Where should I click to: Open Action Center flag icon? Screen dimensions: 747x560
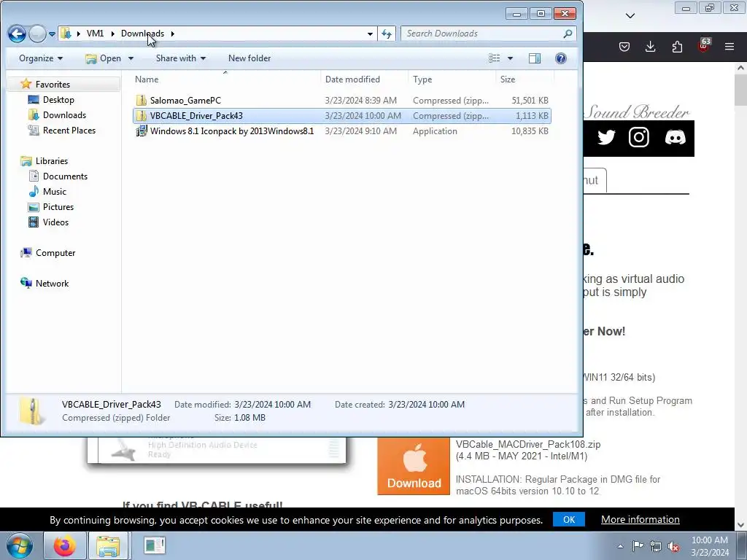coord(638,546)
